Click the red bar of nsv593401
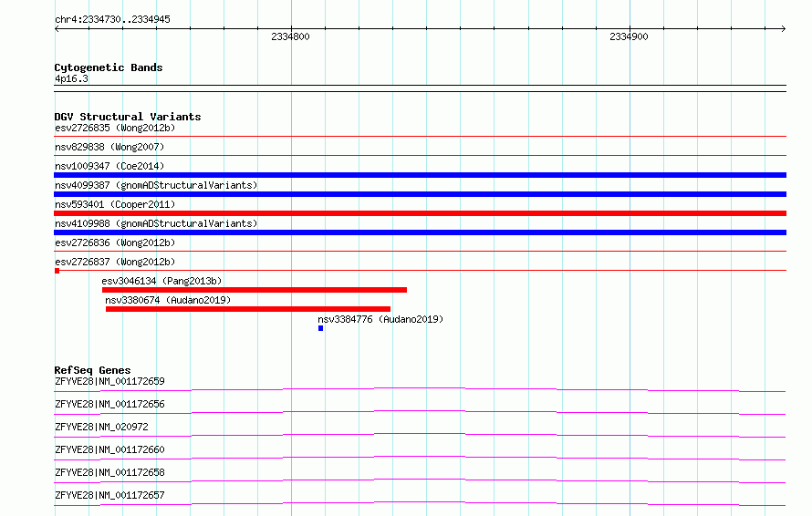Screen dimensions: 812x516 (x=420, y=213)
